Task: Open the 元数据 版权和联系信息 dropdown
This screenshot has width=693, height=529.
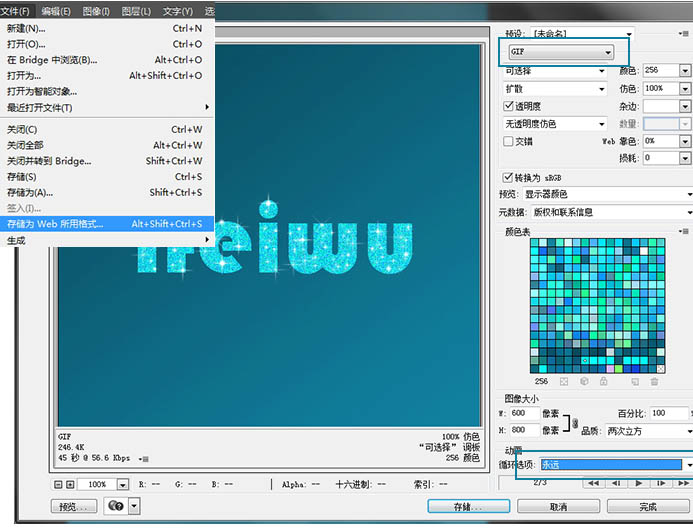Action: 612,212
